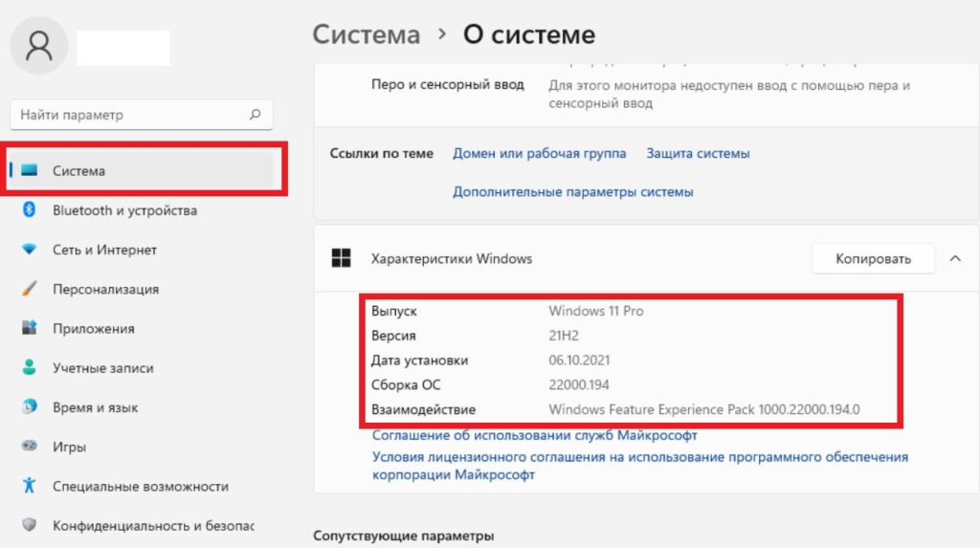Click the Конфиденциальность shield icon
This screenshot has height=548, width=980.
30,525
